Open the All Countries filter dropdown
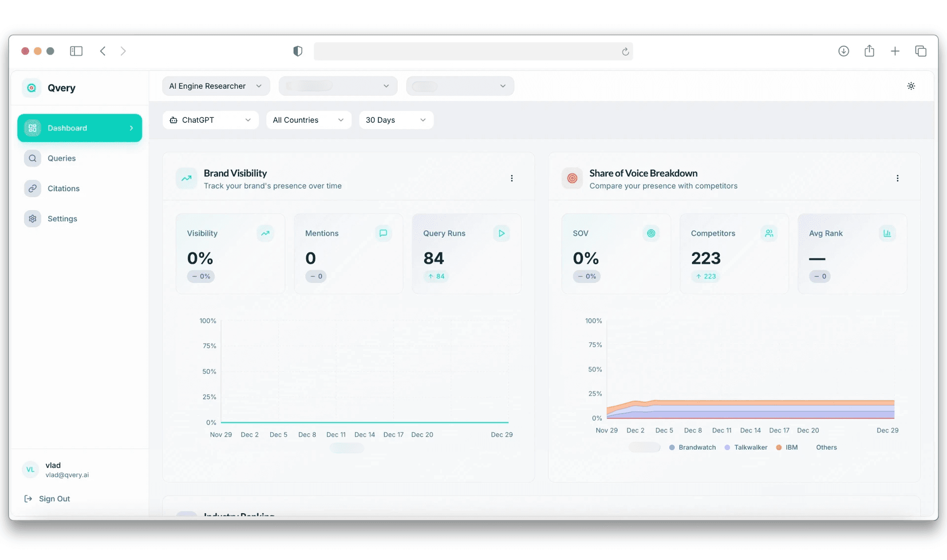The width and height of the screenshot is (947, 560). [x=308, y=120]
